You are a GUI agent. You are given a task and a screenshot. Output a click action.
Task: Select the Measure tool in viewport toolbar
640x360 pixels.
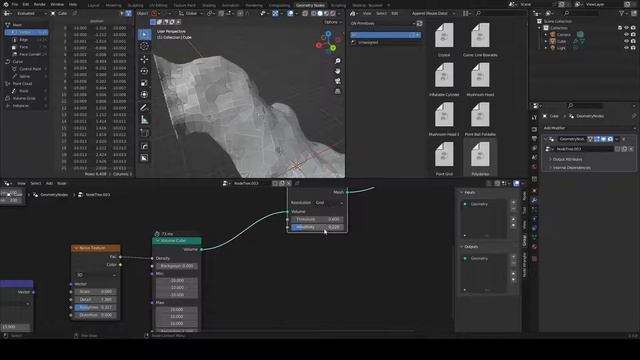pyautogui.click(x=144, y=120)
